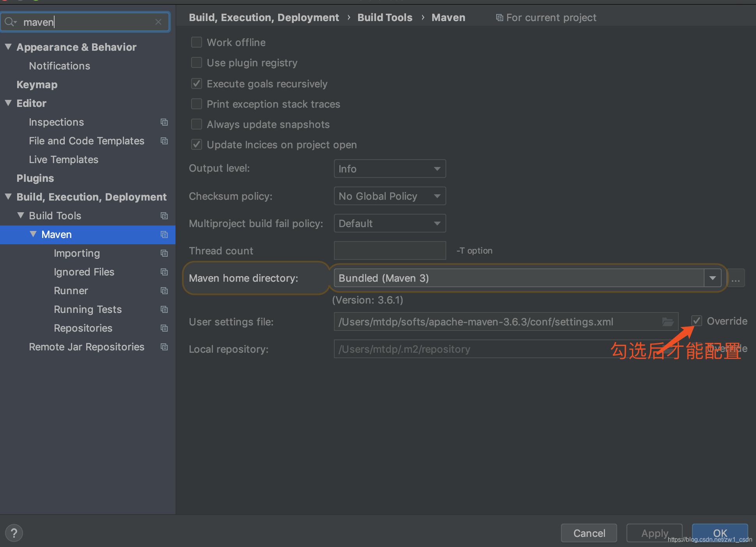Collapse the Appearance & Behavior tree section
The height and width of the screenshot is (547, 756).
8,47
